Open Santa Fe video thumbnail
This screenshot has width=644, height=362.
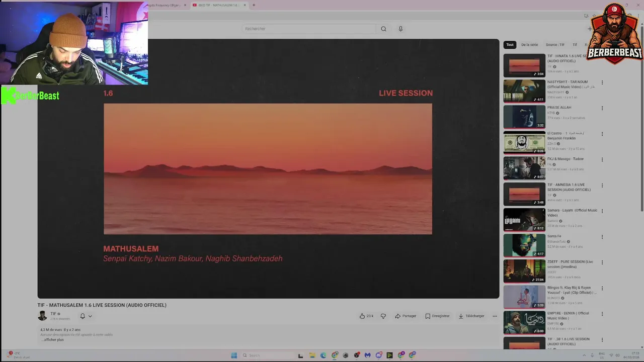[524, 245]
